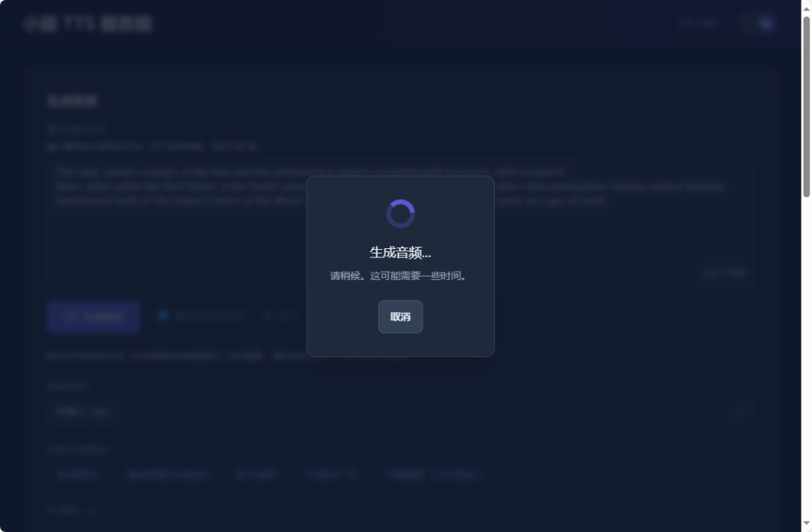Click the scrollbar down arrow

806,523
